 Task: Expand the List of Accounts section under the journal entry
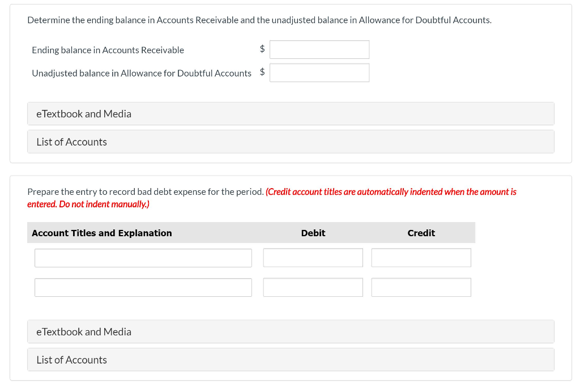[291, 360]
